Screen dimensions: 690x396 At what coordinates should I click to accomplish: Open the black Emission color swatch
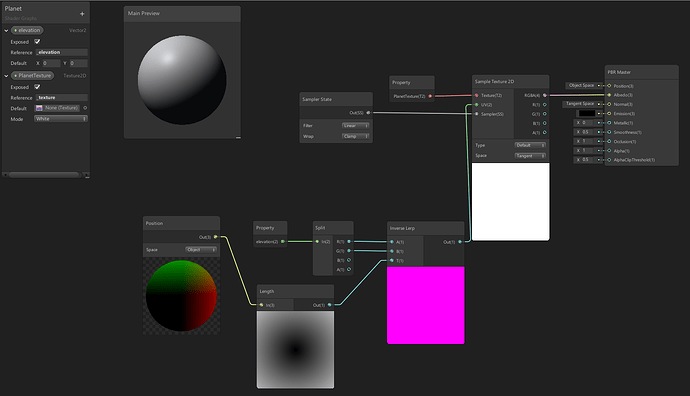(x=587, y=114)
